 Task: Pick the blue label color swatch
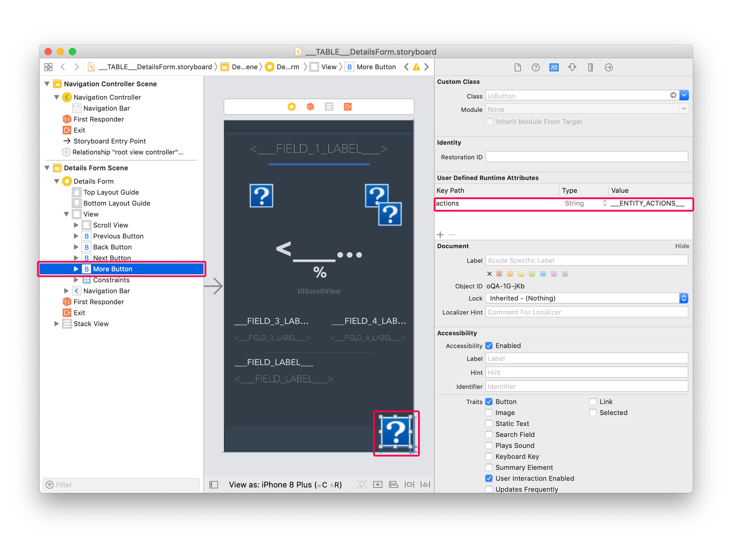click(543, 274)
